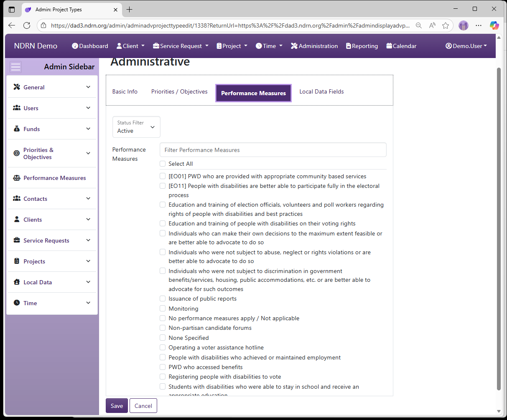This screenshot has width=507, height=420.
Task: Open a new browser tab with plus button
Action: tap(130, 9)
